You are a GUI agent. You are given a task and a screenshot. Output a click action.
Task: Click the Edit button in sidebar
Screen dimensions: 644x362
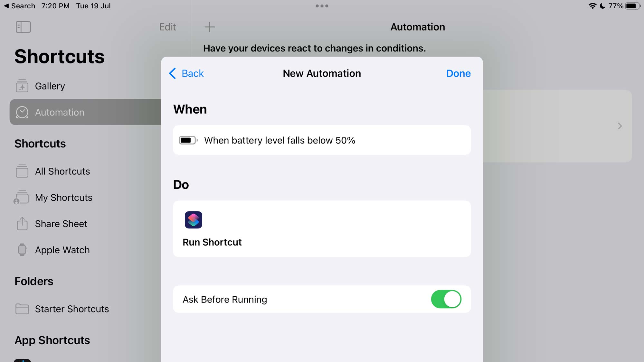tap(167, 27)
